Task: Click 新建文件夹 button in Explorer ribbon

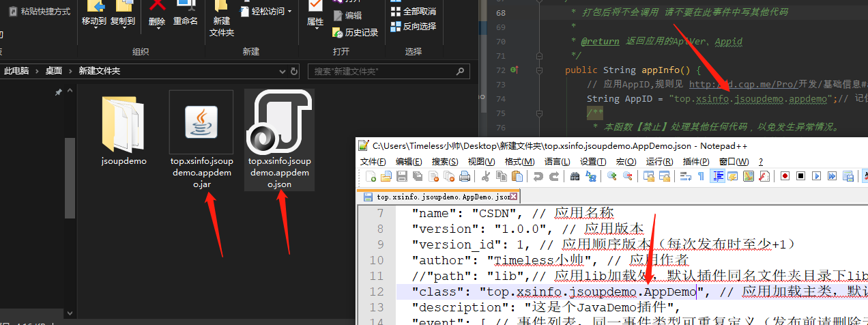Action: (x=222, y=19)
